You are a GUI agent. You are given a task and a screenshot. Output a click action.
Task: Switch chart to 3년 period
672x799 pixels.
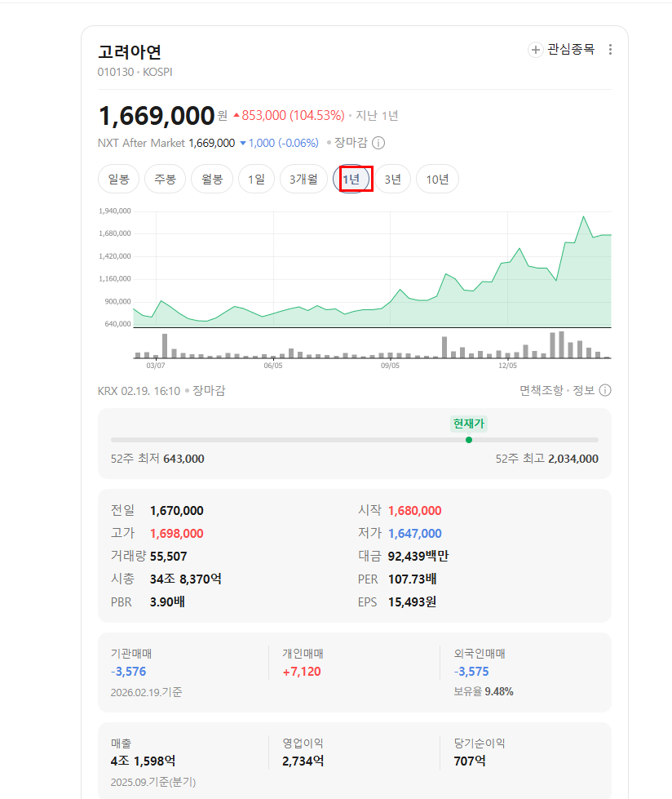pyautogui.click(x=392, y=180)
